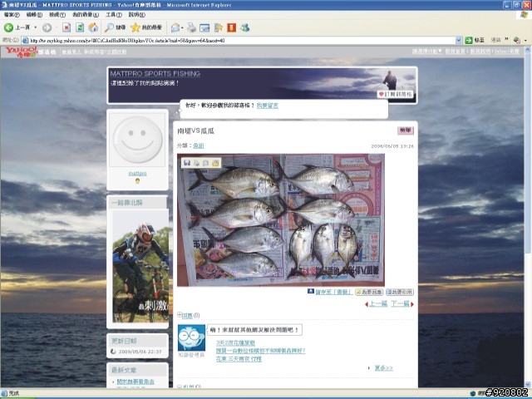Click the mattpro username link
The image size is (532, 399).
coord(137,174)
